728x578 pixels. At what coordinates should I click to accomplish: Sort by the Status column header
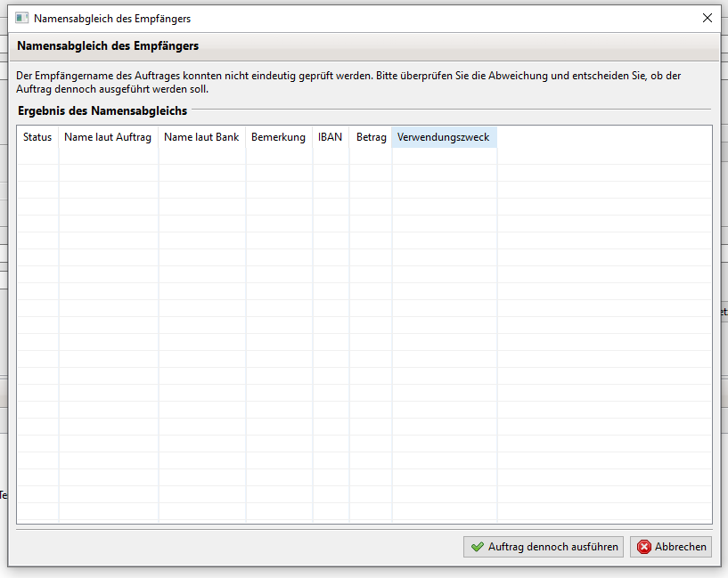coord(37,137)
